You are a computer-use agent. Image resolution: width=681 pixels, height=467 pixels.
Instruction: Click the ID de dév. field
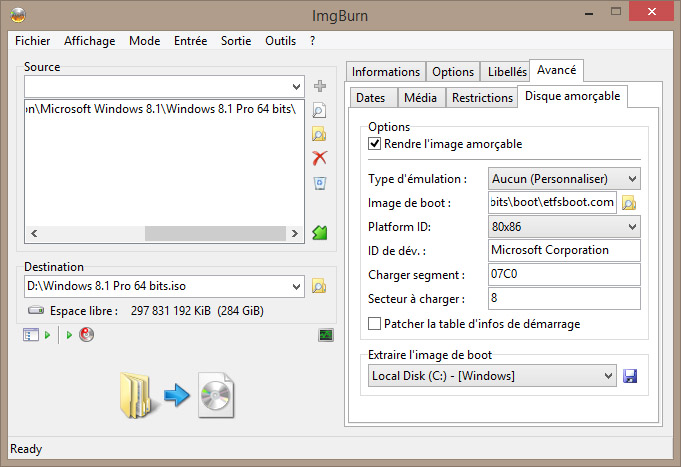coord(564,250)
